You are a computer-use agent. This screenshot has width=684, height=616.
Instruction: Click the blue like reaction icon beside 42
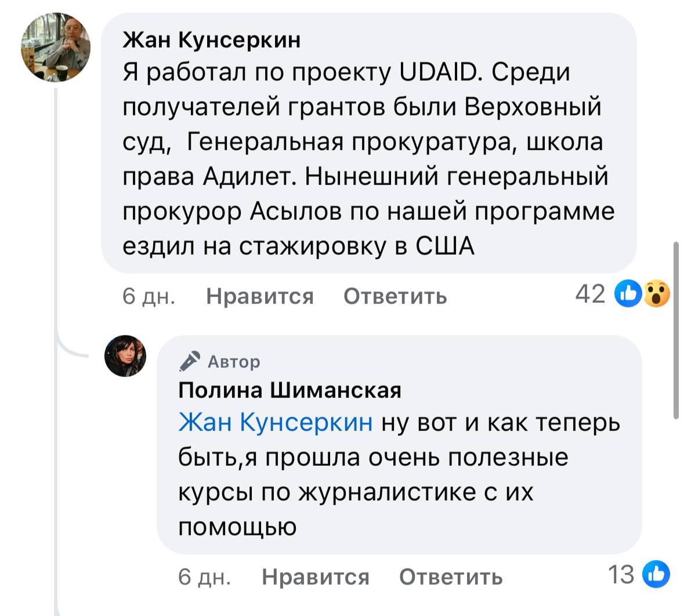(630, 295)
